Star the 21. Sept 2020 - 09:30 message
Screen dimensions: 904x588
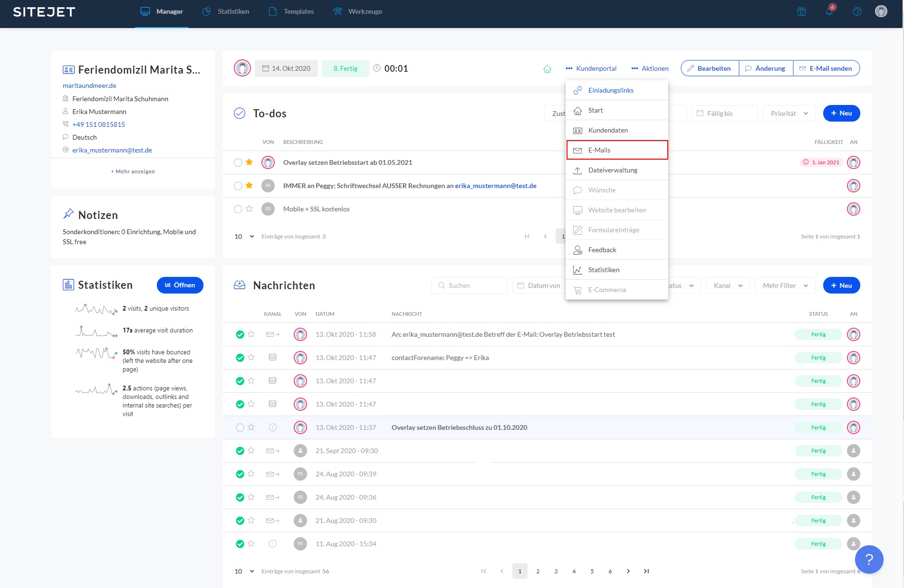point(251,451)
